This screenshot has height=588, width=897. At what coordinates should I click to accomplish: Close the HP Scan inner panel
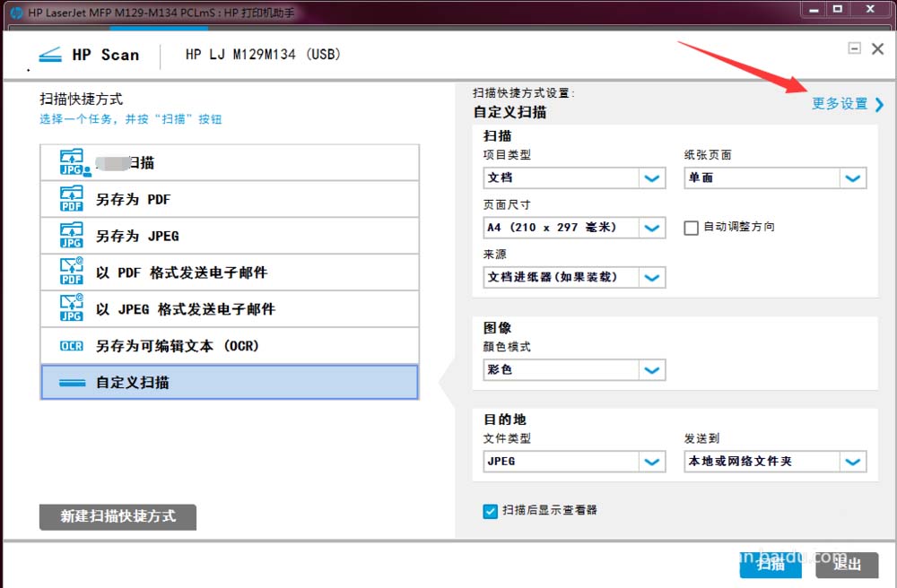point(877,48)
